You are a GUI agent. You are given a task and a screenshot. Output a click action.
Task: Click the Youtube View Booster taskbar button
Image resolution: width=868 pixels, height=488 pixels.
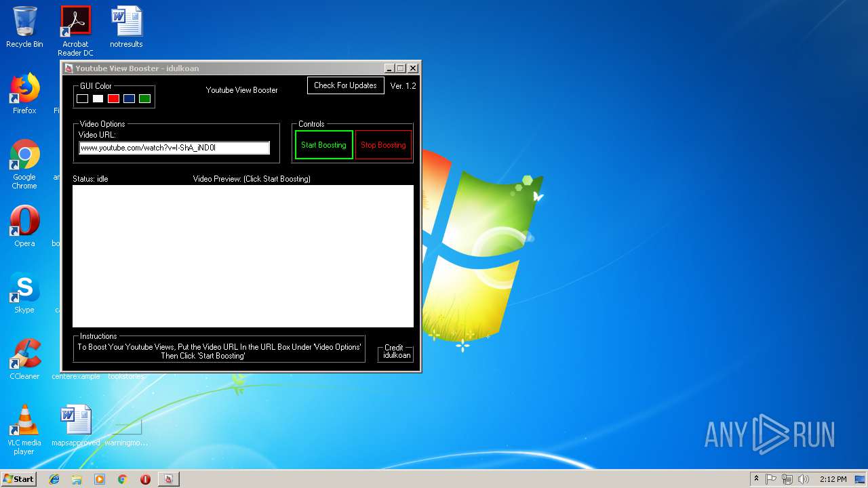pos(168,479)
